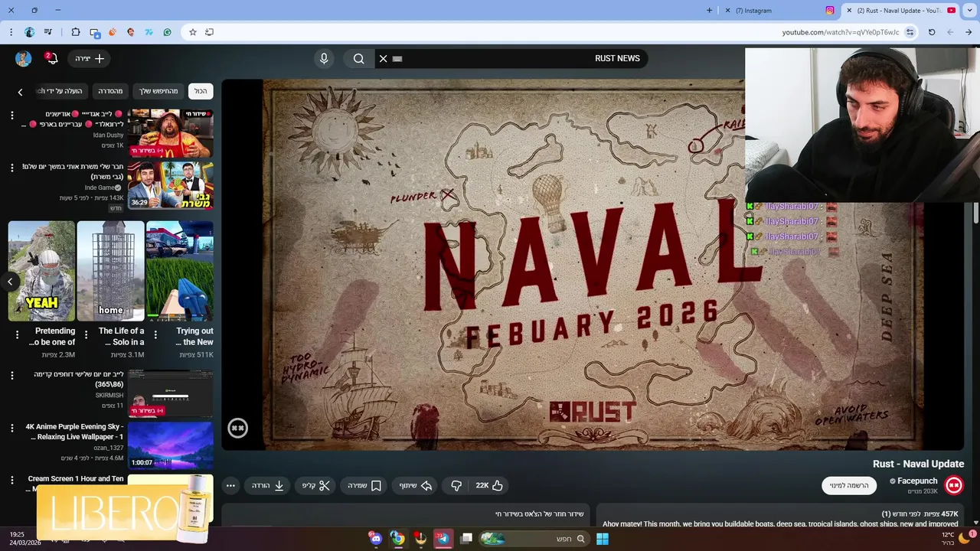Screen dimensions: 980x551
Task: Open options for Inde Game video
Action: point(11,168)
